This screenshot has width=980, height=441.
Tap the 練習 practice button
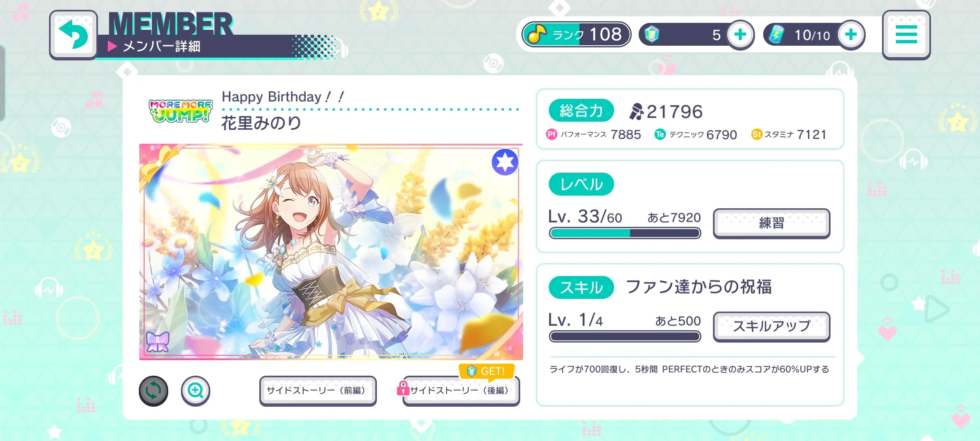point(771,223)
